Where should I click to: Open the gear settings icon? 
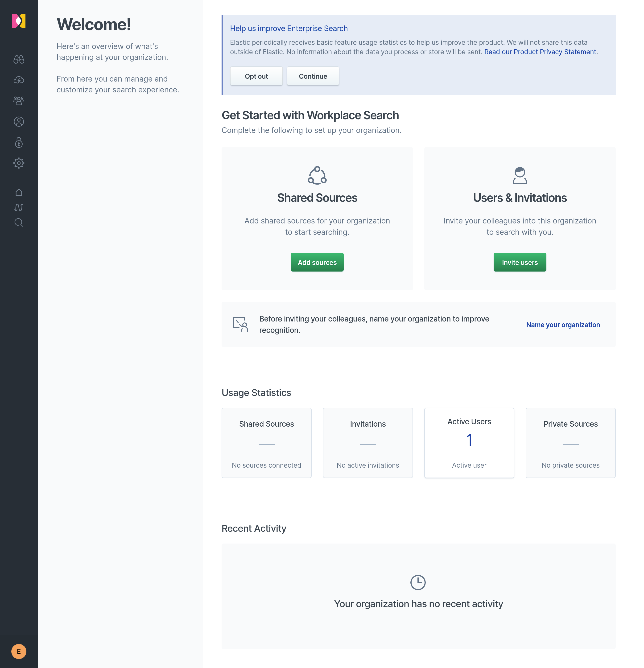[19, 163]
